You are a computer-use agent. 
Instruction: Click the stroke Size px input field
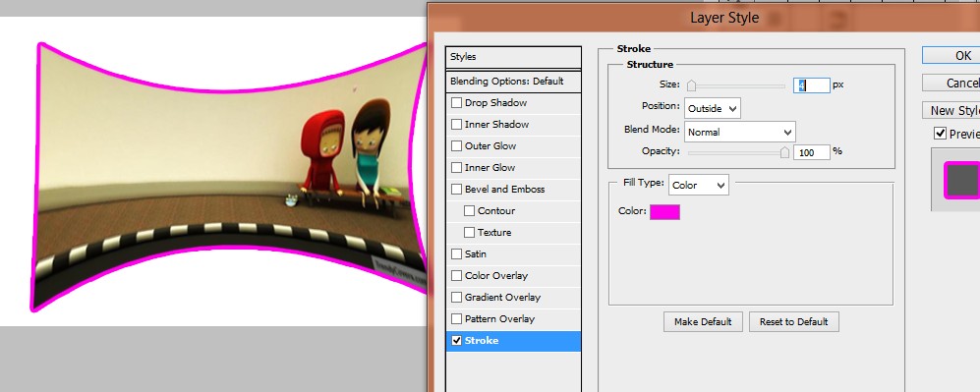pyautogui.click(x=811, y=85)
